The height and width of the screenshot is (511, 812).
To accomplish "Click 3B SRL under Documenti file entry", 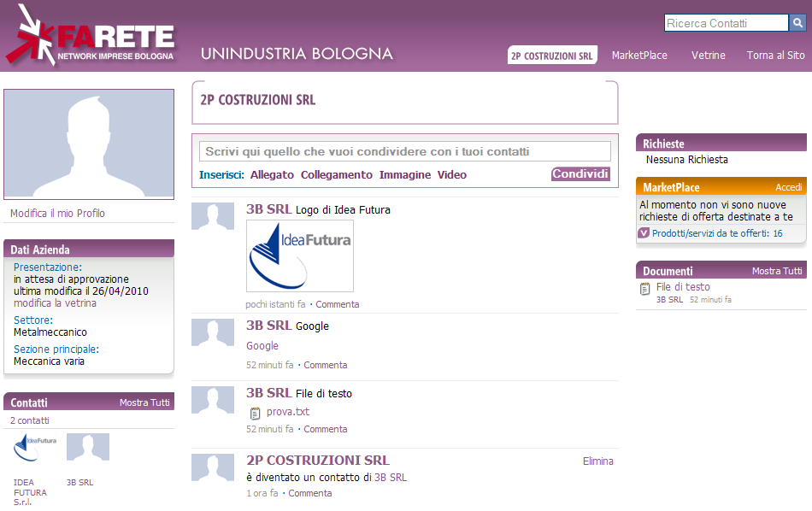I will point(669,300).
